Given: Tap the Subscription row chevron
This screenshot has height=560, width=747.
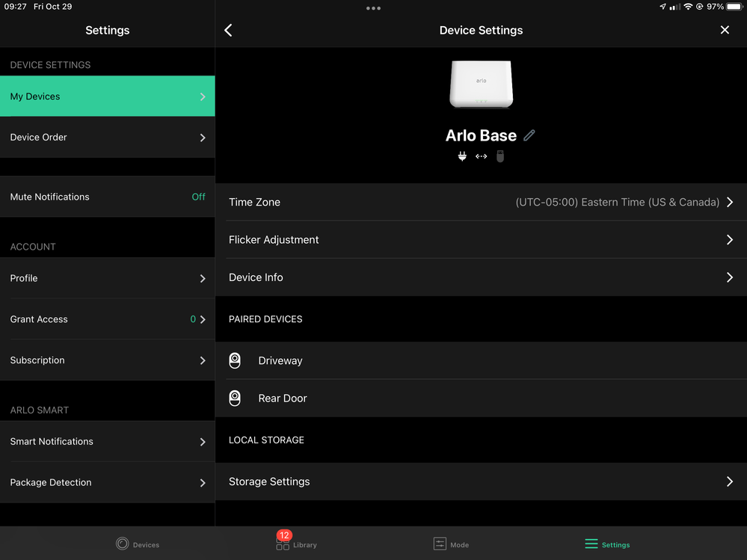Looking at the screenshot, I should 203,360.
